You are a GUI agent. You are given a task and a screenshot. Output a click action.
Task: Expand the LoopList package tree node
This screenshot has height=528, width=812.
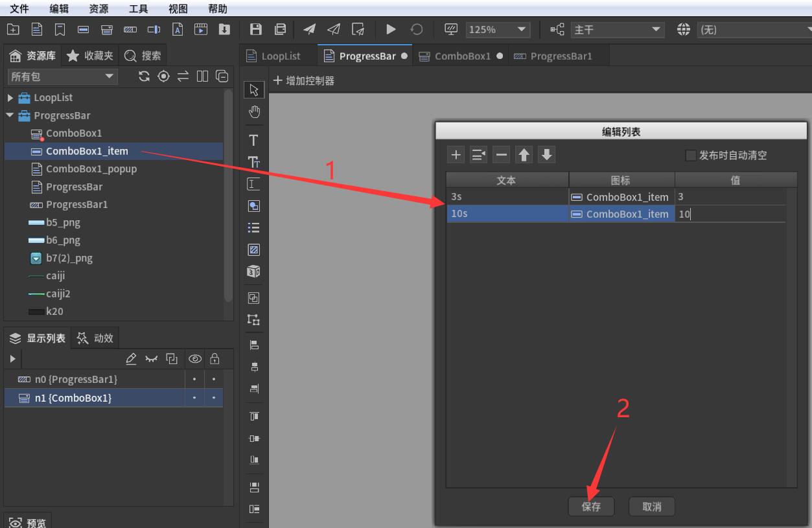[10, 98]
